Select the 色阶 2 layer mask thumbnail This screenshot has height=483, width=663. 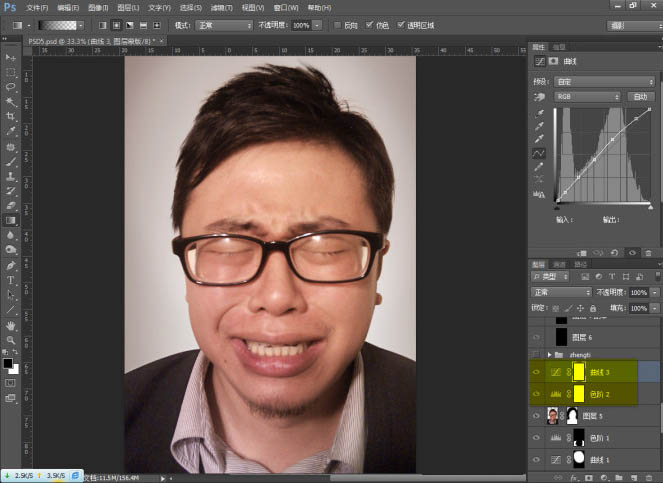tap(577, 394)
